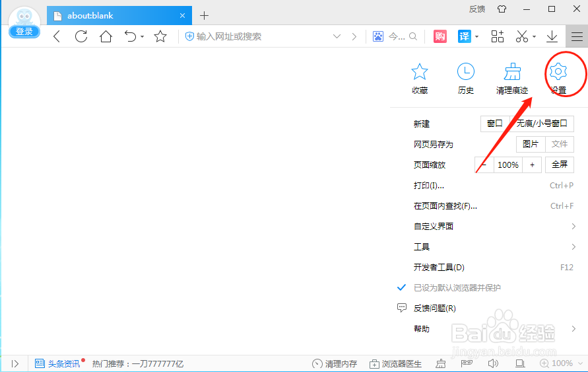Save page as 图片 button

(530, 144)
